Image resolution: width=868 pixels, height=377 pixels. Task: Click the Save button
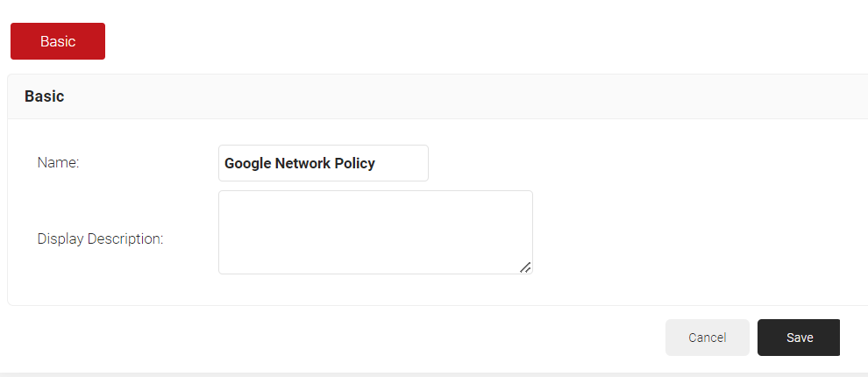pos(799,338)
